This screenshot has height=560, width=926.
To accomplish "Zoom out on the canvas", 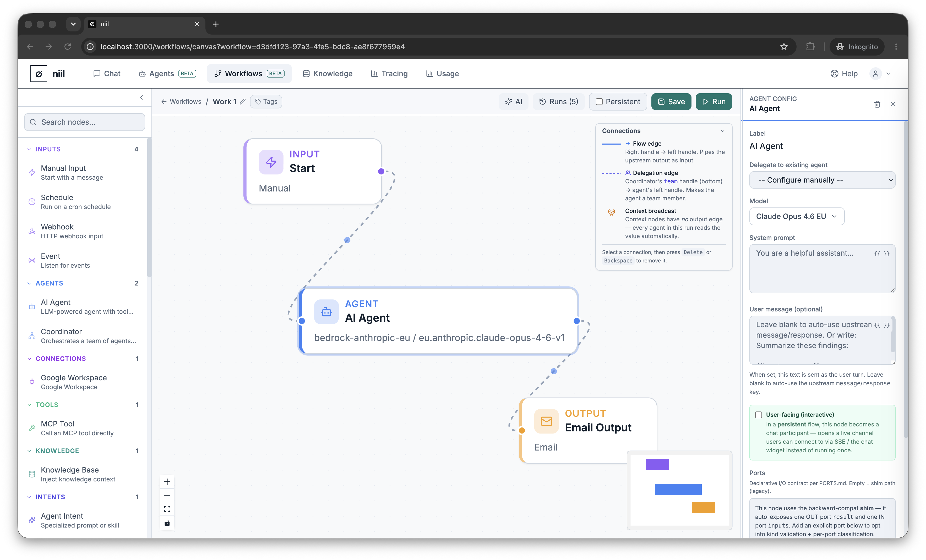I will pos(167,495).
